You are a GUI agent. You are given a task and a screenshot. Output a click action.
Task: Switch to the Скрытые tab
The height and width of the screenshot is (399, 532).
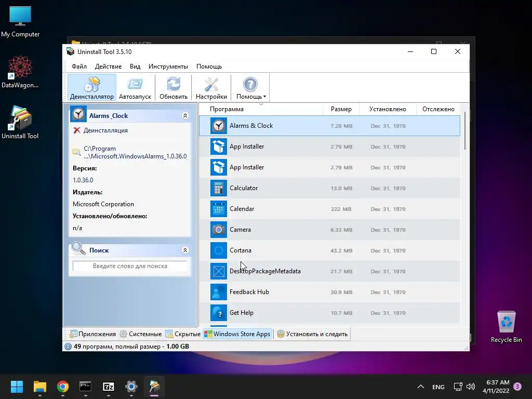pos(183,334)
